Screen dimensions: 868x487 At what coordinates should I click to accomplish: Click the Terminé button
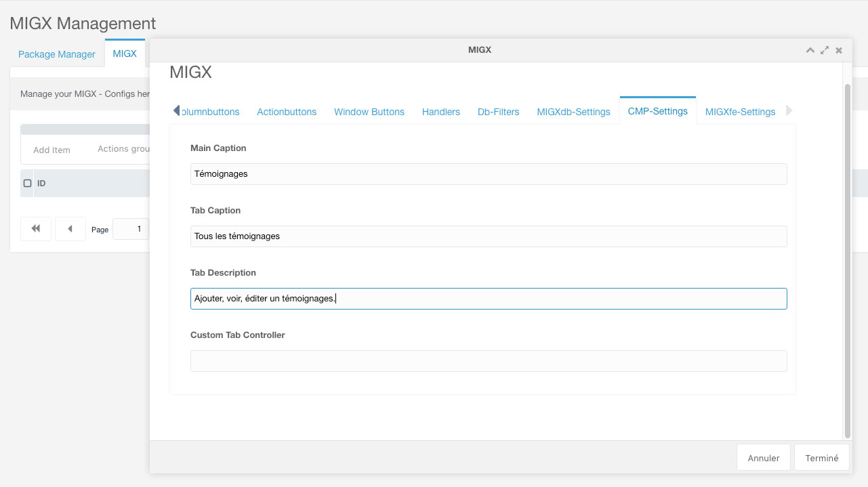click(x=822, y=458)
